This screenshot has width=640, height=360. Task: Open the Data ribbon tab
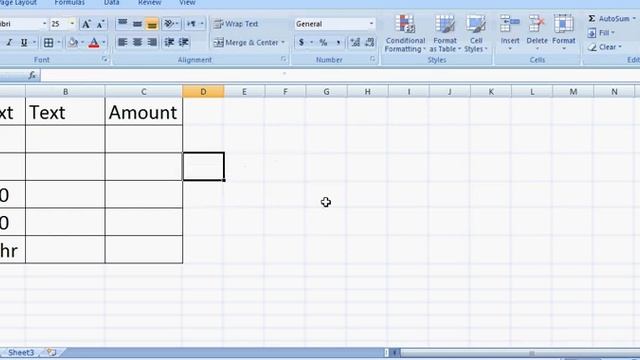tap(111, 3)
